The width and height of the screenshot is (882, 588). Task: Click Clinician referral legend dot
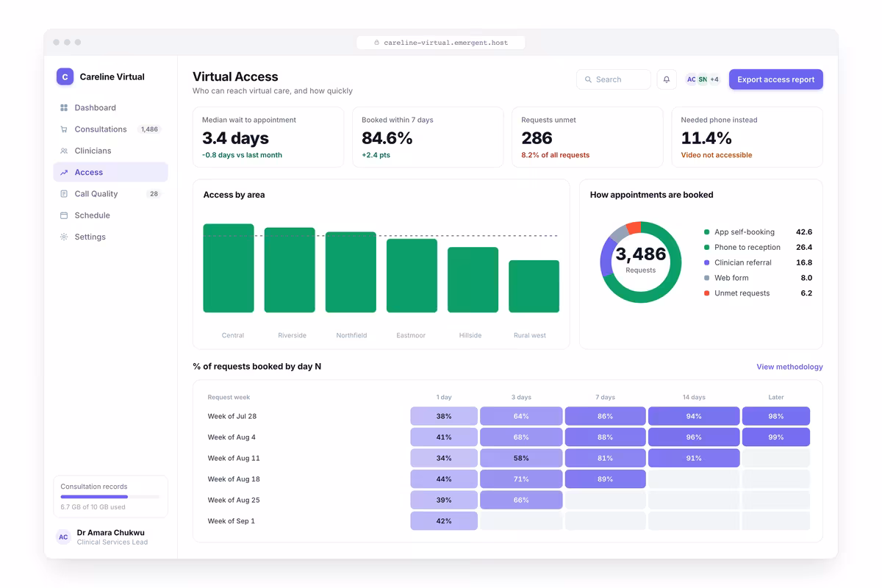[x=706, y=262]
